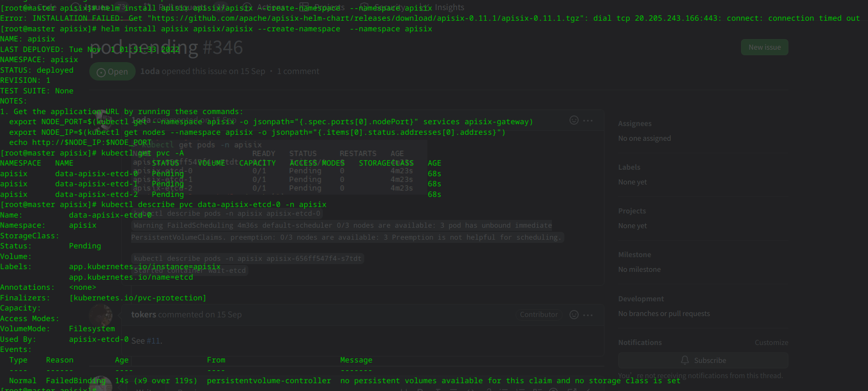868x391 pixels.
Task: Open the Labels sidebar section
Action: click(x=629, y=167)
